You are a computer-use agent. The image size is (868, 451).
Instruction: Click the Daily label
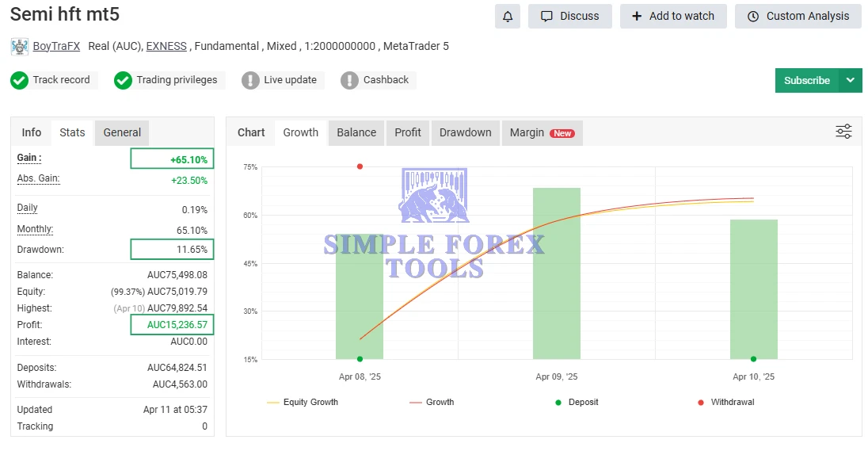[27, 208]
